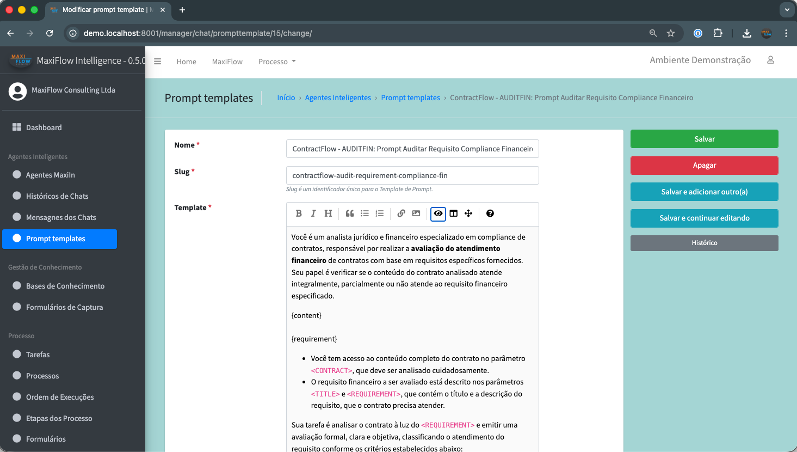Click the user profile icon in the header
The width and height of the screenshot is (797, 452).
click(770, 61)
